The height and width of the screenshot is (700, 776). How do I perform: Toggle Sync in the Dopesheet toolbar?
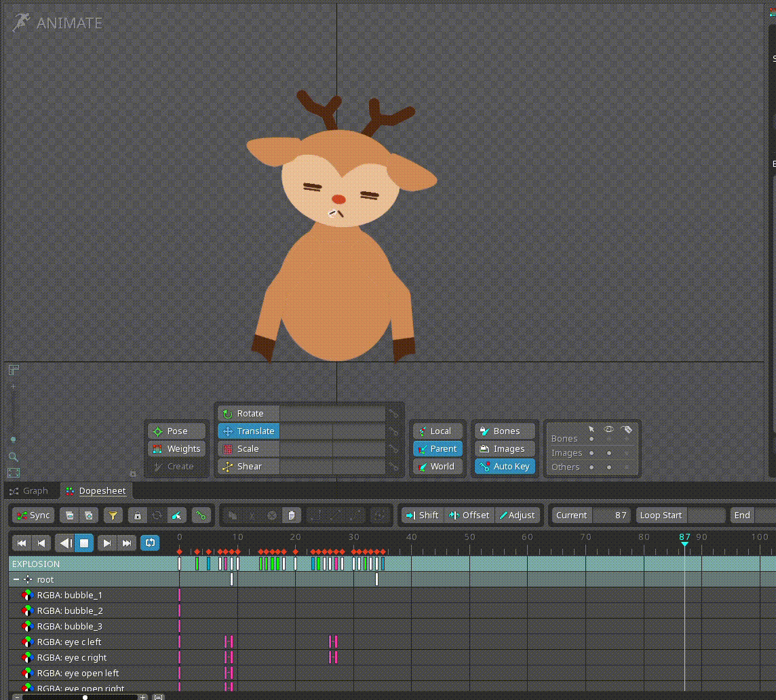33,515
